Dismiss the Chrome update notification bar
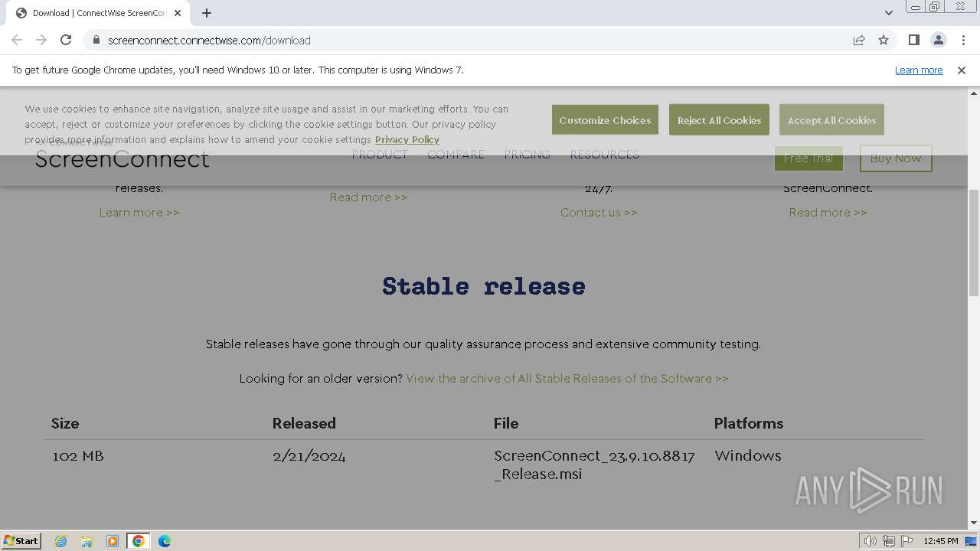This screenshot has height=551, width=980. tap(962, 70)
